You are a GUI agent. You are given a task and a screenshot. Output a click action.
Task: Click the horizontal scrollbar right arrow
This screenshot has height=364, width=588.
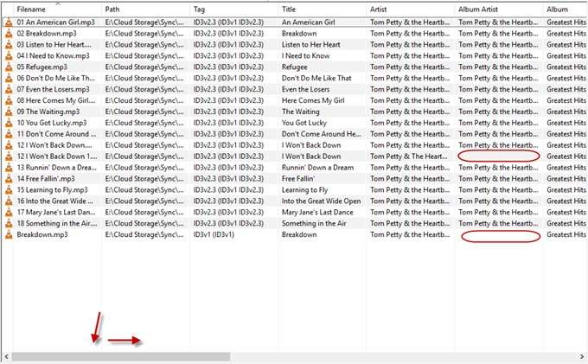pos(582,356)
